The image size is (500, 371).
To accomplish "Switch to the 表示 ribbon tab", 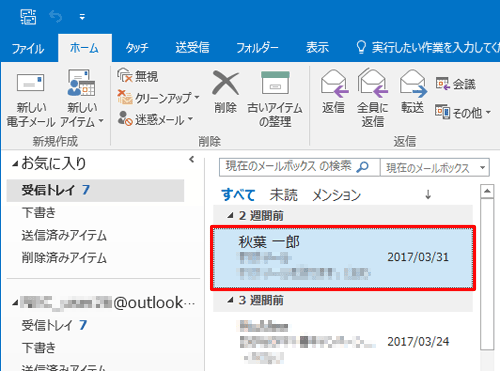I will click(317, 48).
